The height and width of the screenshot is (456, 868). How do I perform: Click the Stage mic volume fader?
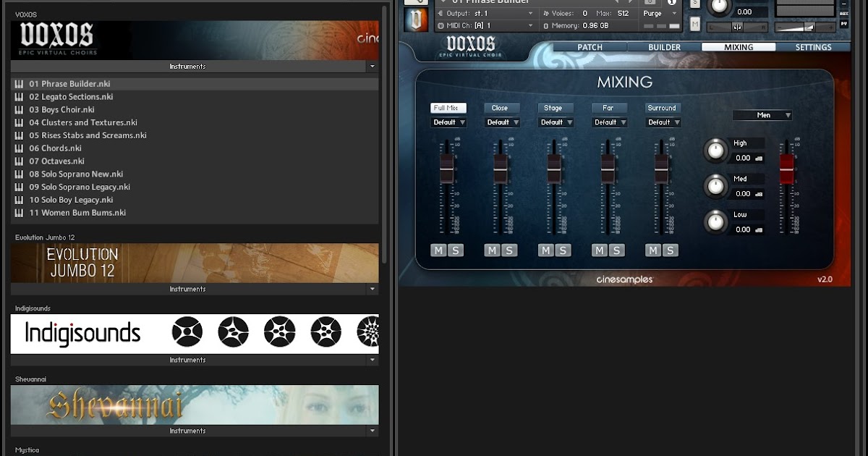click(x=554, y=168)
